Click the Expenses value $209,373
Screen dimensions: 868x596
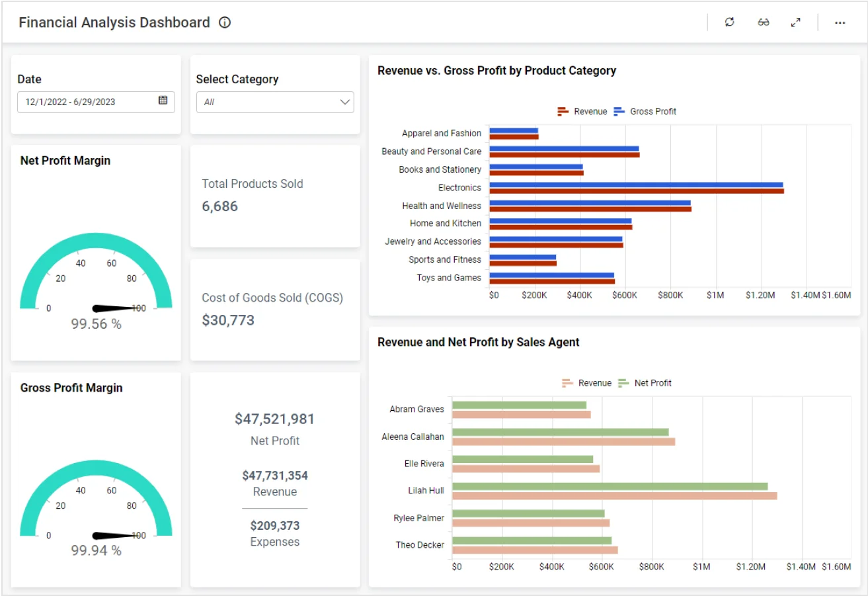pos(275,526)
